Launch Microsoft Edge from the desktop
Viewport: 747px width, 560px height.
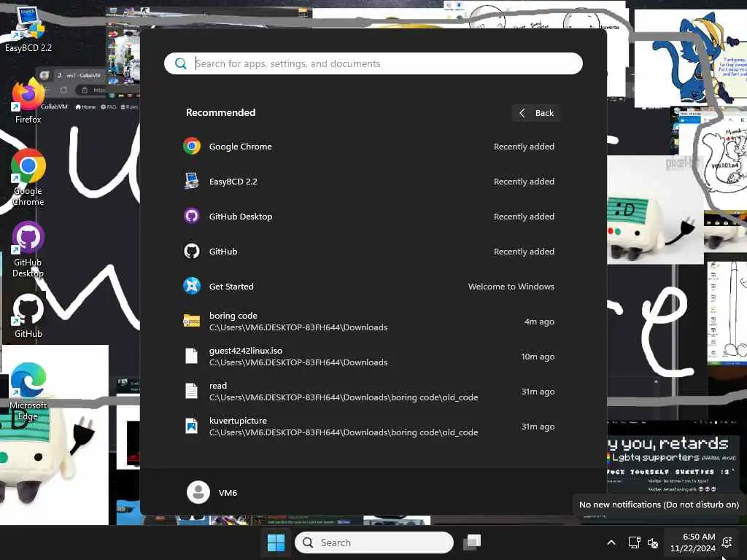click(28, 392)
